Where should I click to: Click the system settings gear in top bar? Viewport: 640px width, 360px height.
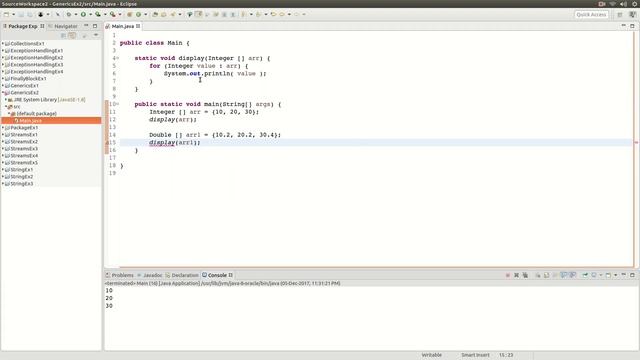[635, 4]
